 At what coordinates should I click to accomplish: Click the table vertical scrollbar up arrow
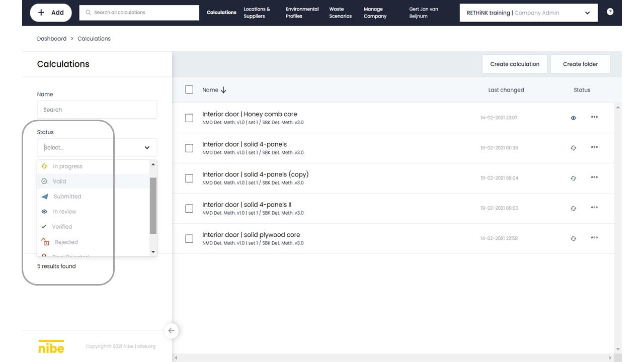pyautogui.click(x=618, y=107)
